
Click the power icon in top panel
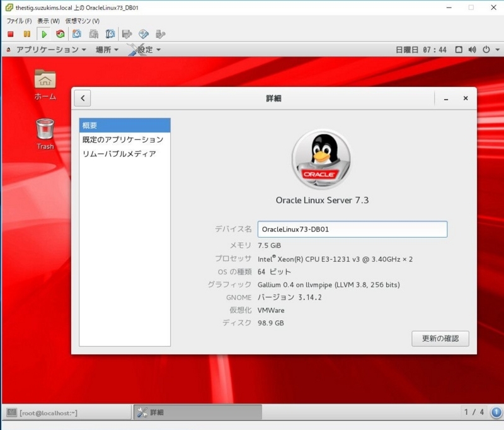coord(486,50)
